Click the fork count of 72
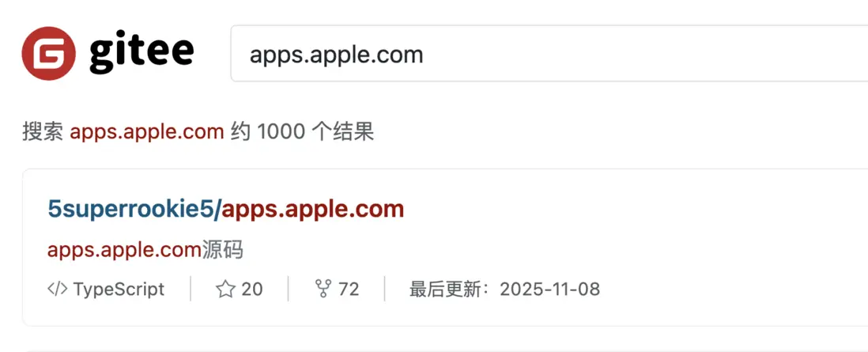The image size is (868, 352). [349, 290]
